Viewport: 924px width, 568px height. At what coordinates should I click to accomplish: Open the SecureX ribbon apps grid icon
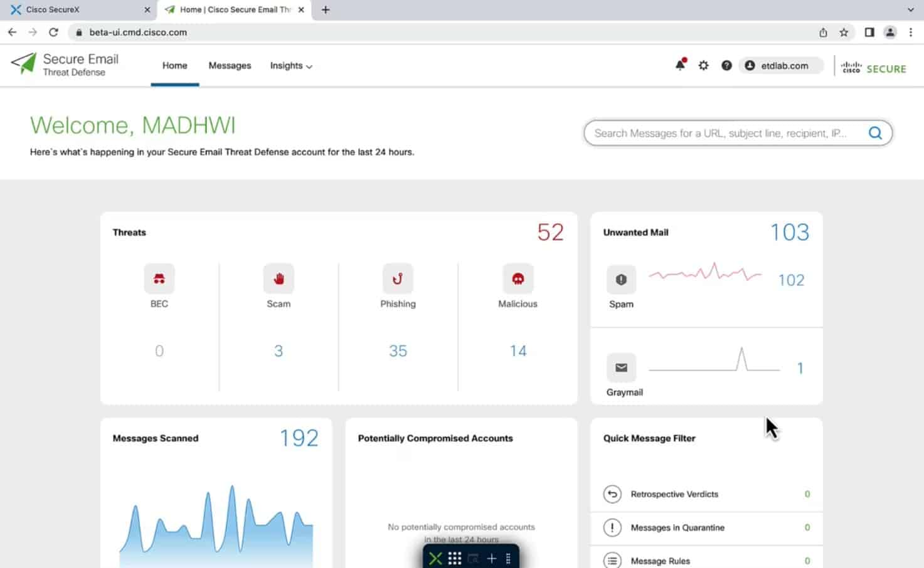pyautogui.click(x=454, y=557)
